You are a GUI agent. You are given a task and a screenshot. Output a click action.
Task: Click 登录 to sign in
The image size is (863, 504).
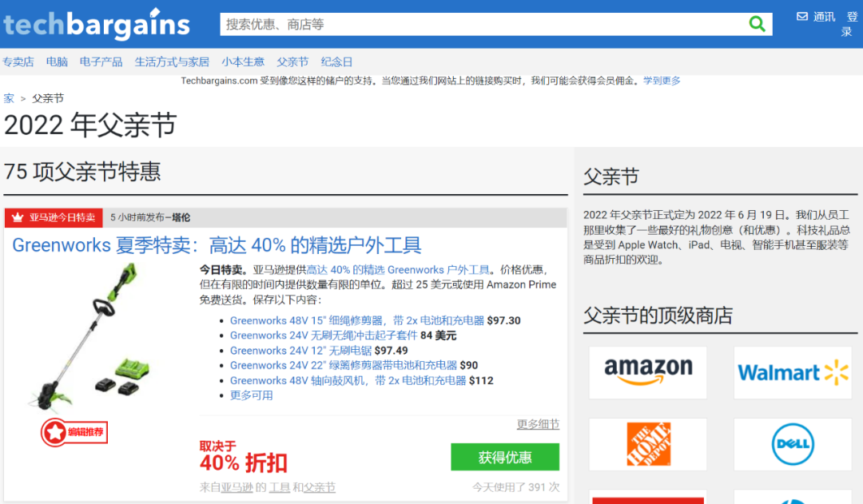click(849, 23)
